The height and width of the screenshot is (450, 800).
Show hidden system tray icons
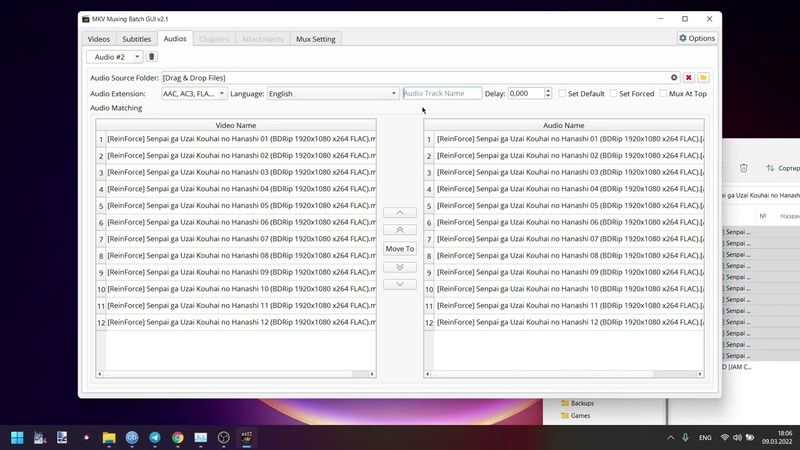pyautogui.click(x=670, y=438)
